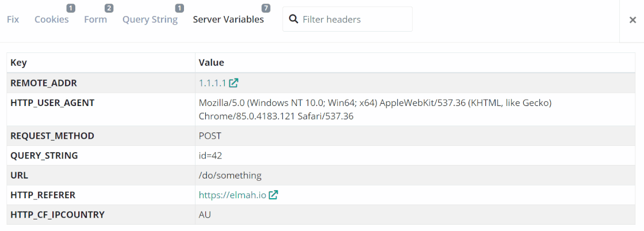Image resolution: width=644 pixels, height=231 pixels.
Task: Select the REQUEST_METHOD key cell
Action: click(101, 136)
